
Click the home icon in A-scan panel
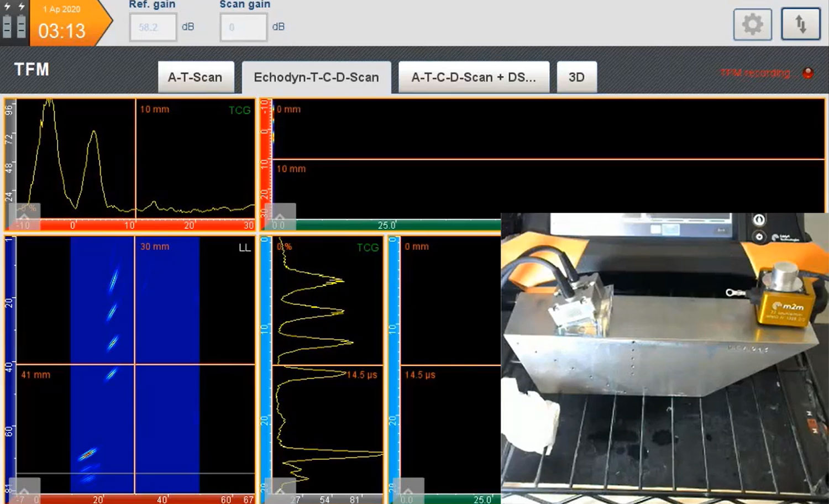24,216
